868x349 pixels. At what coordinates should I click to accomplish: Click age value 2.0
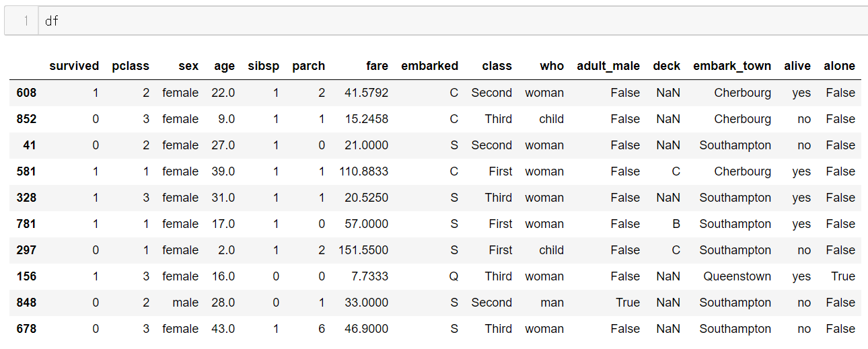coord(226,250)
